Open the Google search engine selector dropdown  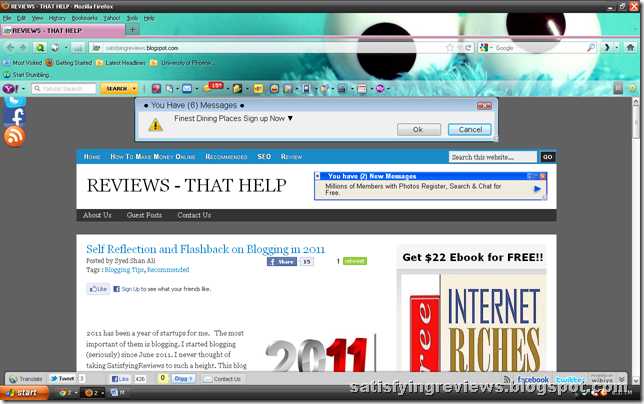pos(491,48)
